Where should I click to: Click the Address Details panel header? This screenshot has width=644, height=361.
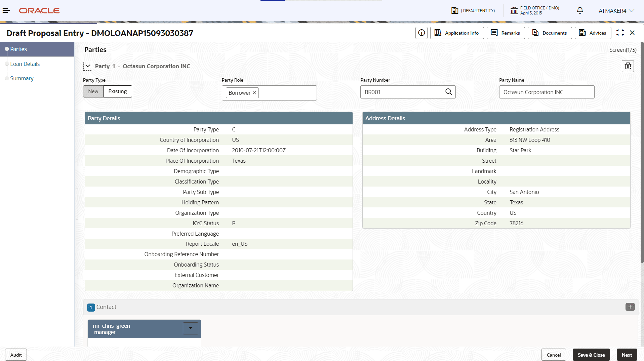coord(496,118)
